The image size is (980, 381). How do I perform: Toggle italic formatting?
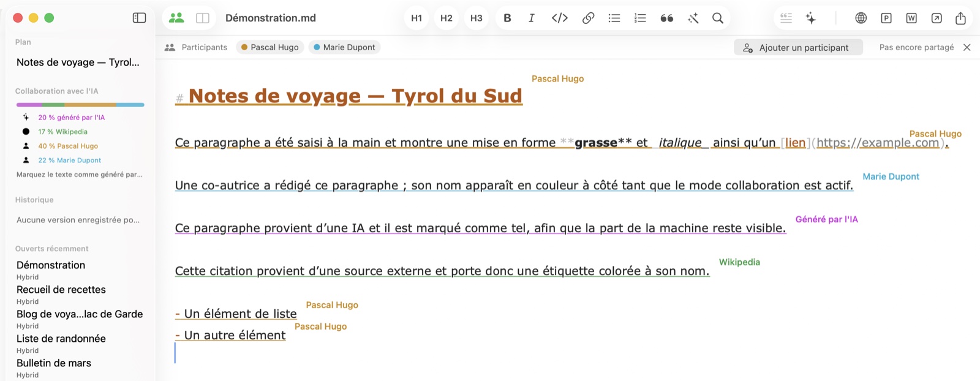pos(531,18)
